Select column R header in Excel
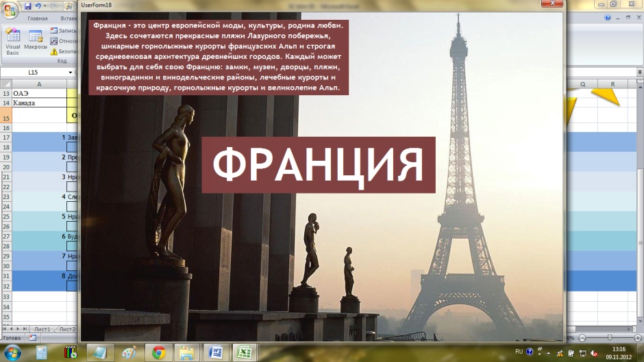The height and width of the screenshot is (362, 644). 612,84
